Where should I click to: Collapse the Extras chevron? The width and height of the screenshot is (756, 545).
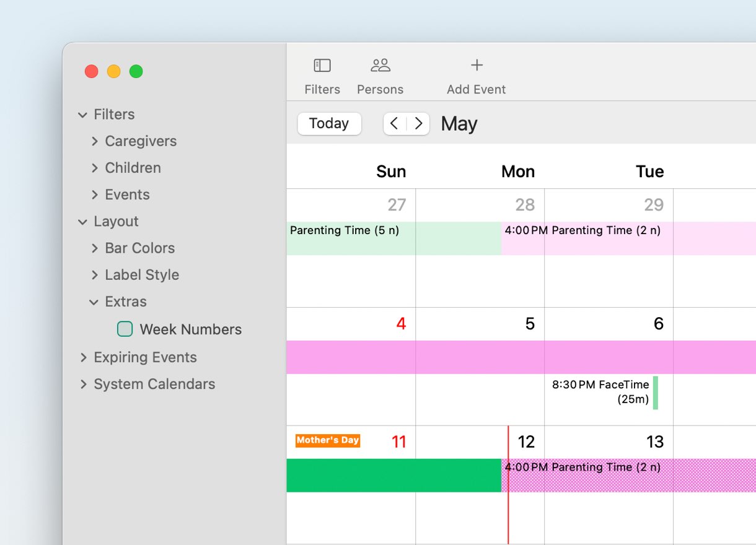coord(94,302)
